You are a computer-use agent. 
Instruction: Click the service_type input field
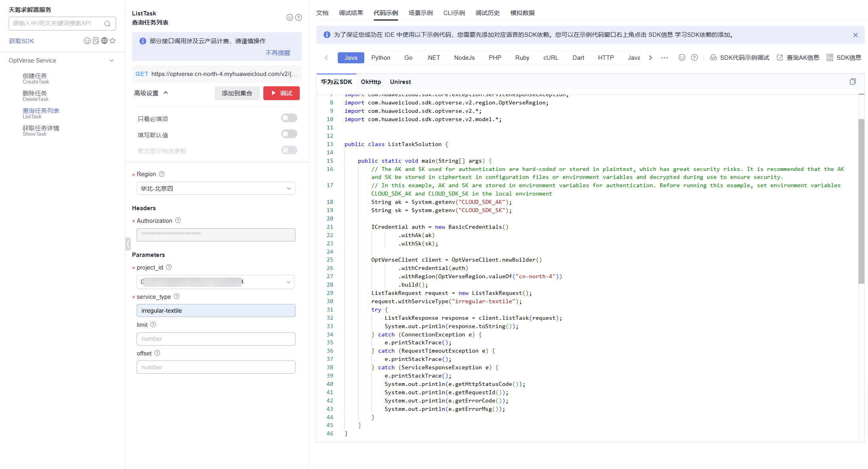tap(216, 310)
